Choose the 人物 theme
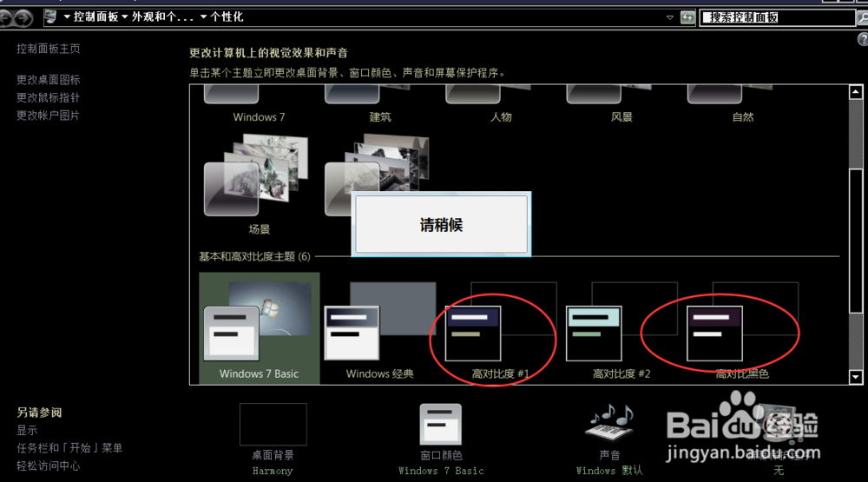Screen dimensions: 868x482 coord(501,105)
